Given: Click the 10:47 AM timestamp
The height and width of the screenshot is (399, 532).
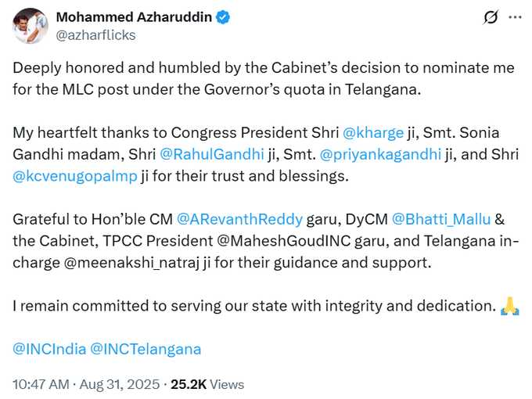Looking at the screenshot, I should [40, 384].
